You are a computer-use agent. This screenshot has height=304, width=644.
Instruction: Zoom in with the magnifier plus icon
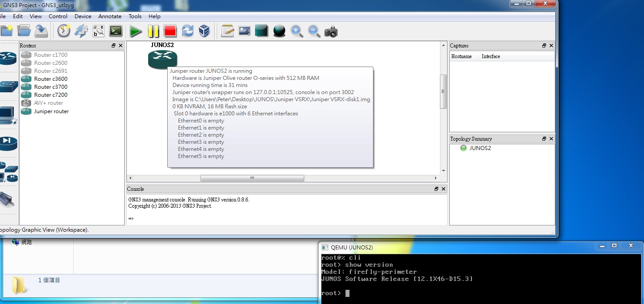[297, 31]
